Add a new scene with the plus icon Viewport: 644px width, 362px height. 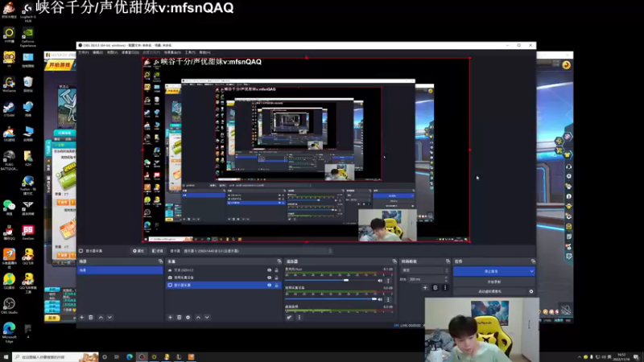(82, 317)
